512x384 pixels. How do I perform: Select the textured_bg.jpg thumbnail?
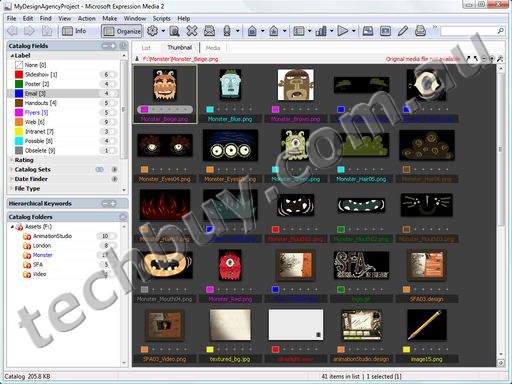[x=230, y=325]
